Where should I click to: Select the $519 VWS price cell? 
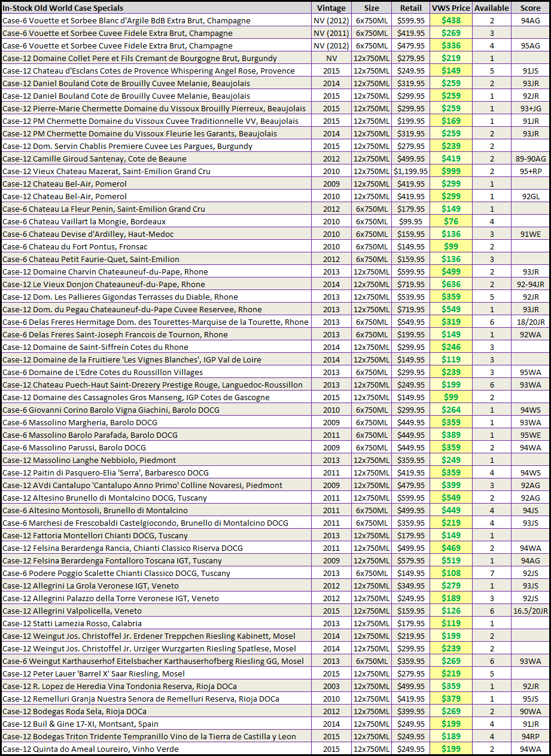point(451,561)
